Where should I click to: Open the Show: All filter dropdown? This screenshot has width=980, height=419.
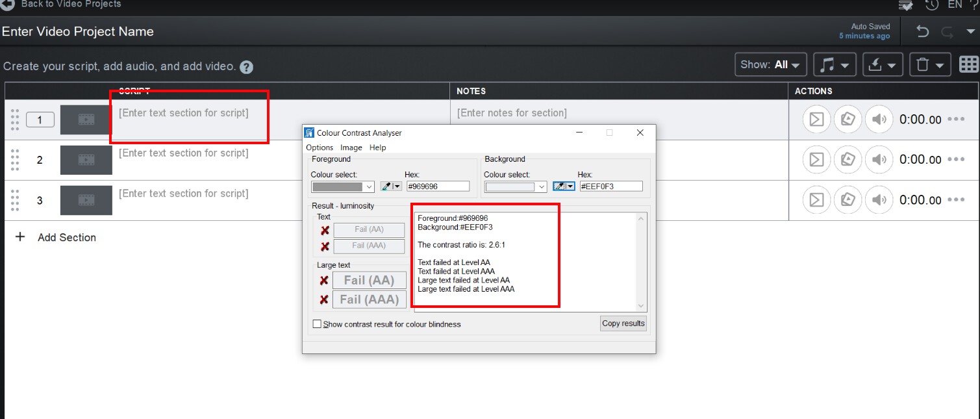pyautogui.click(x=770, y=64)
